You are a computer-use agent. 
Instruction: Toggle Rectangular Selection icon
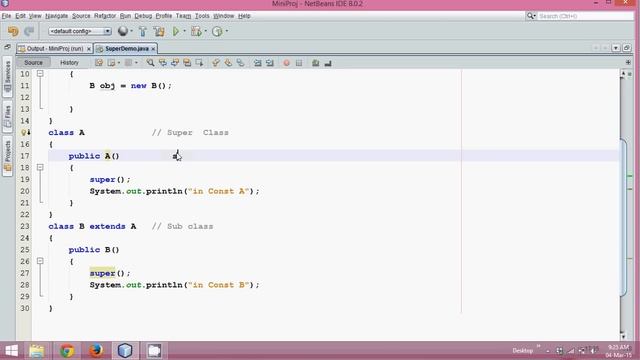[199, 63]
